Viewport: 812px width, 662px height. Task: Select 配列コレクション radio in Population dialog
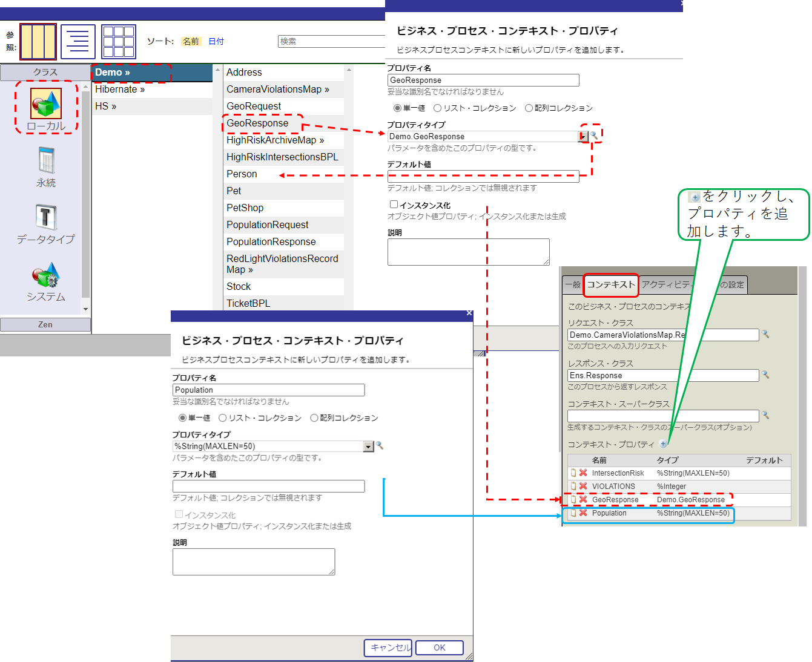point(314,418)
